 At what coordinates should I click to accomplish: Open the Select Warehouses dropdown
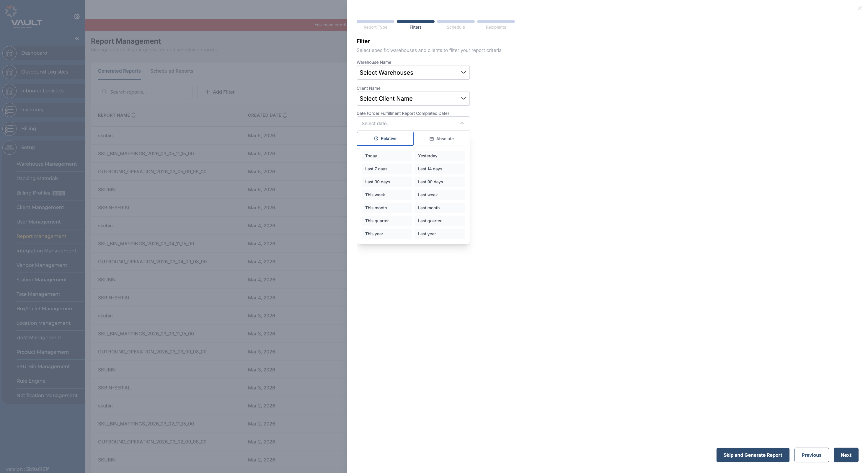(413, 73)
